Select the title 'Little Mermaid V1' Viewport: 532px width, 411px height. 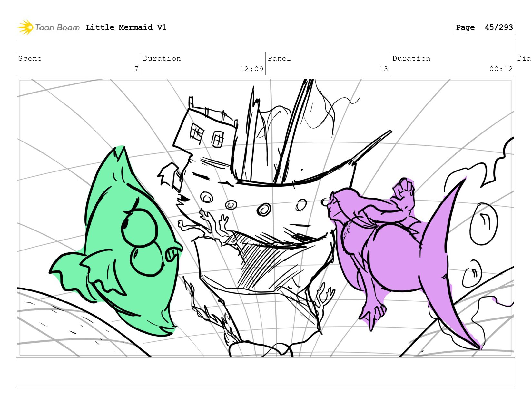(126, 27)
